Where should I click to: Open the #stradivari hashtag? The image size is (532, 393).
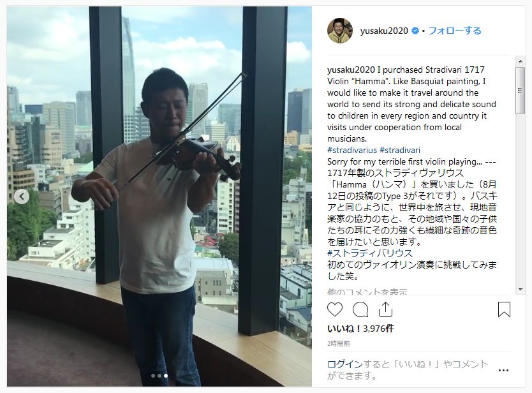click(x=400, y=151)
